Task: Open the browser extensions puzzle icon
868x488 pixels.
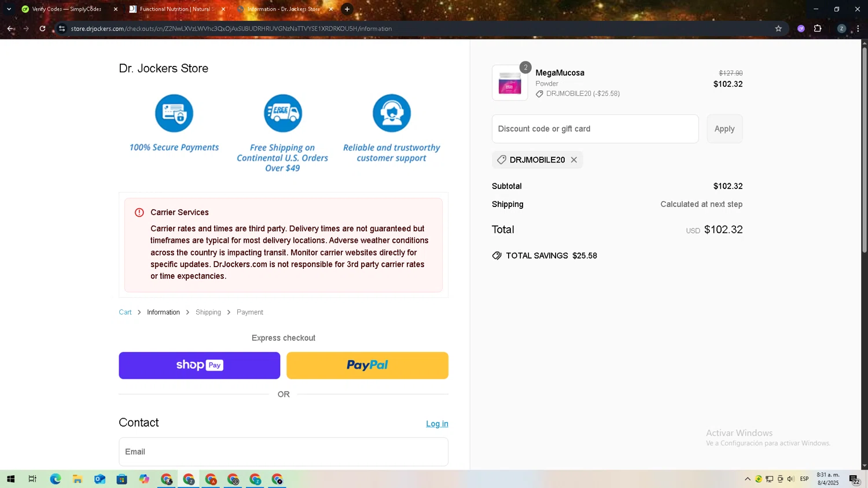Action: tap(818, 28)
